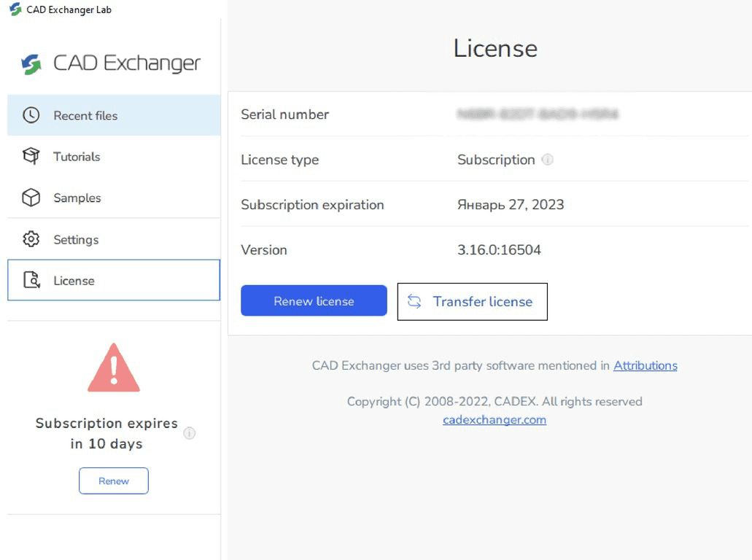This screenshot has height=560, width=752.
Task: Click the License page heading
Action: point(495,48)
